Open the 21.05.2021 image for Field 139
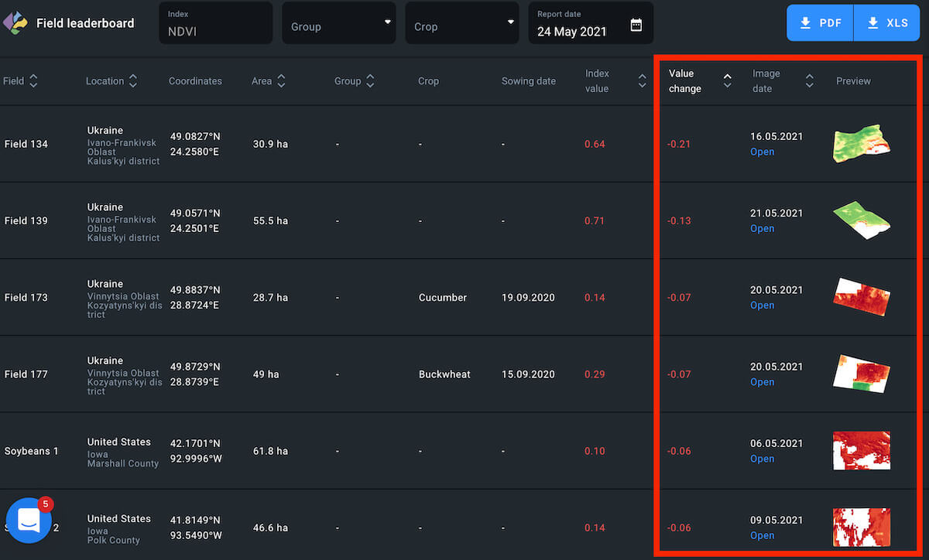 point(762,229)
